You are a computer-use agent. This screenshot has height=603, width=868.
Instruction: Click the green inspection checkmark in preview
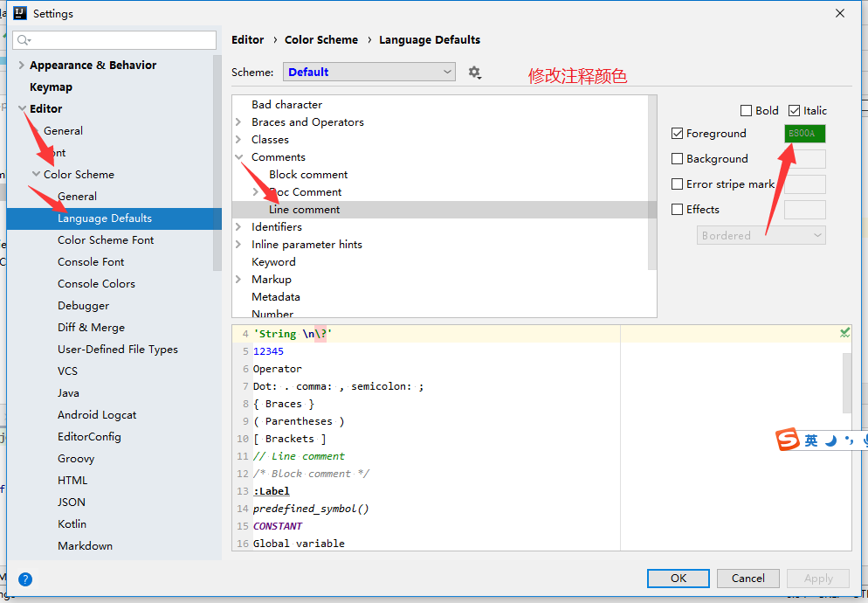coord(844,333)
